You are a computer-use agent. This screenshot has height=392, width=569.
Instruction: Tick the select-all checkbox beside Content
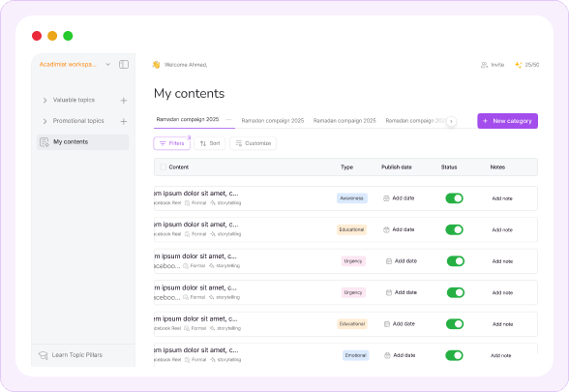[163, 166]
